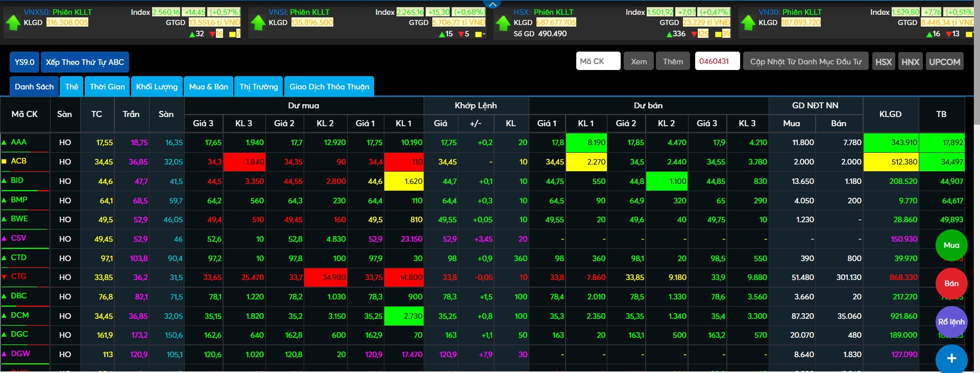Open the YS9.0 list dropdown
Image resolution: width=980 pixels, height=373 pixels.
(24, 62)
